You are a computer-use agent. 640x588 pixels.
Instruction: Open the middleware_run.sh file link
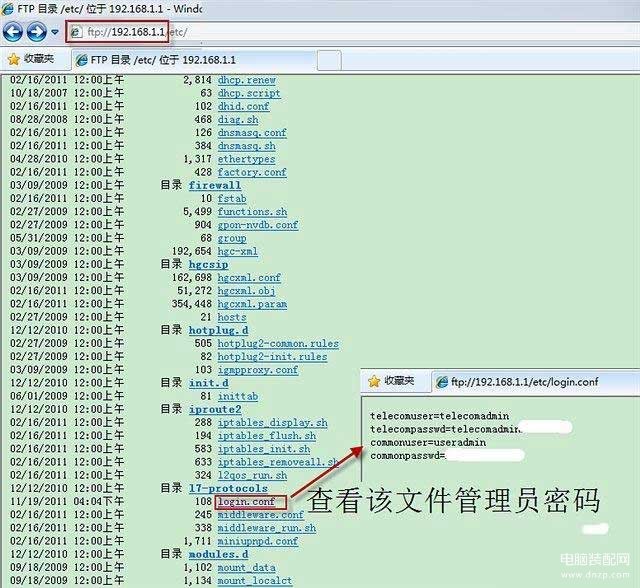pyautogui.click(x=267, y=528)
